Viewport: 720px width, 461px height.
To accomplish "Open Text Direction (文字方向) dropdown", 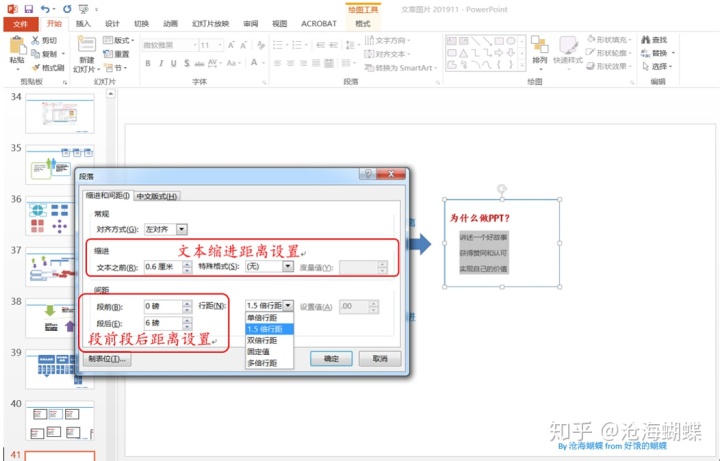I will click(x=387, y=40).
